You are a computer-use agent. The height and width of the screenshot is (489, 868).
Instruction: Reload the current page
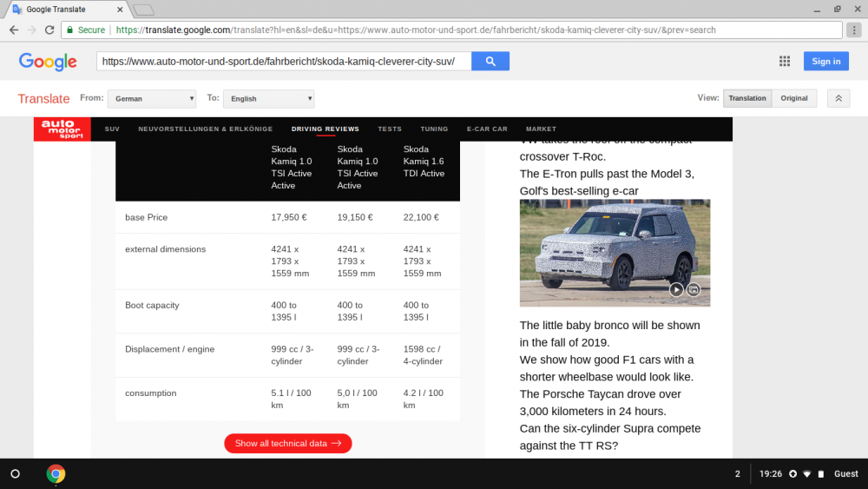(x=49, y=30)
